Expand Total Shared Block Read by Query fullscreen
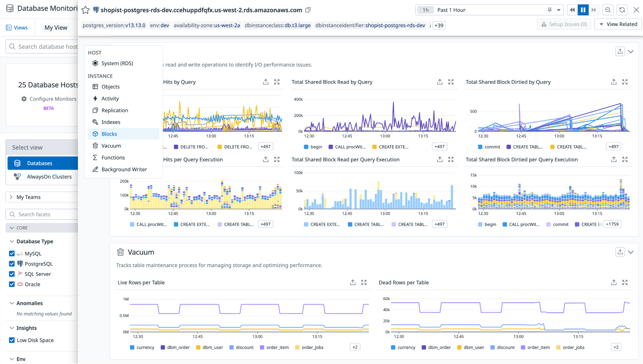643x364 pixels. click(451, 82)
